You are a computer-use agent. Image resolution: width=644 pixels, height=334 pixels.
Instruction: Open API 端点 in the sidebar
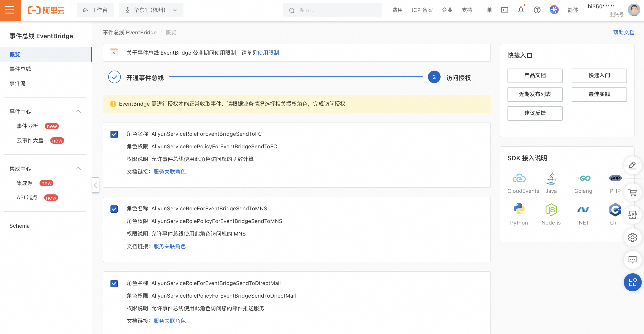pos(27,197)
